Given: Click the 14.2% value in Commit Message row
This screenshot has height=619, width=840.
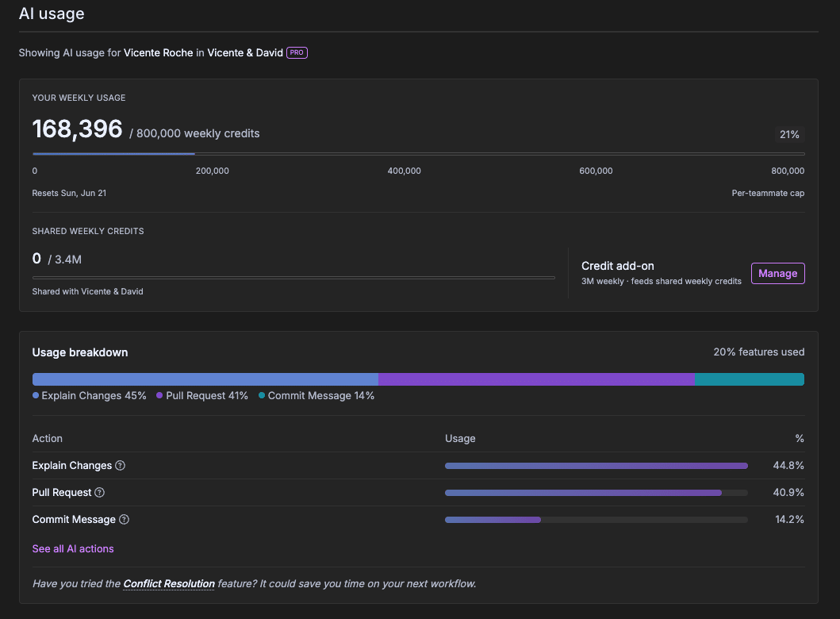Looking at the screenshot, I should pos(789,519).
